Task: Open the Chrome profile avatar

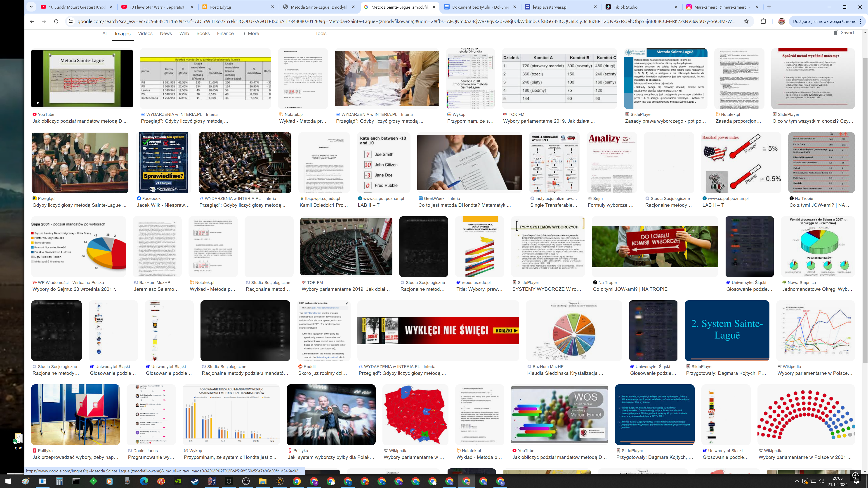Action: tap(782, 21)
